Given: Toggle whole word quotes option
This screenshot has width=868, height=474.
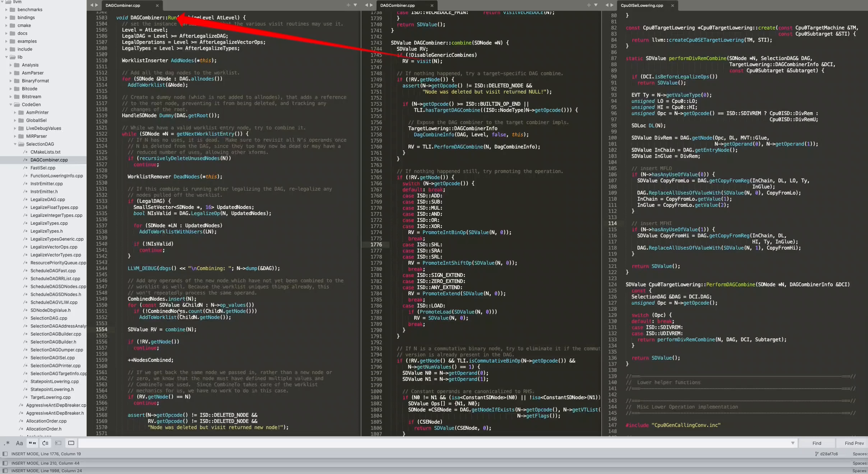Looking at the screenshot, I should coord(32,443).
